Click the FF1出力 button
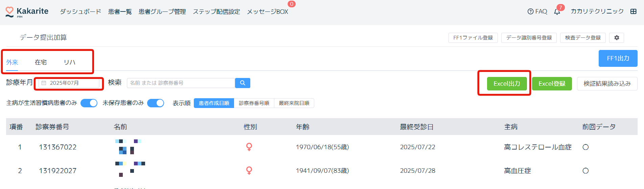644x189 pixels. point(618,58)
